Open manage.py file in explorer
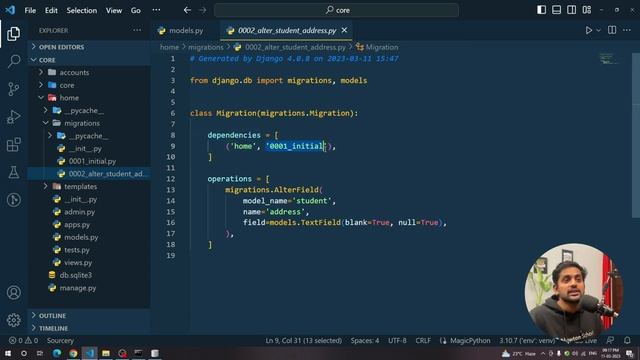The image size is (640, 360). point(78,287)
